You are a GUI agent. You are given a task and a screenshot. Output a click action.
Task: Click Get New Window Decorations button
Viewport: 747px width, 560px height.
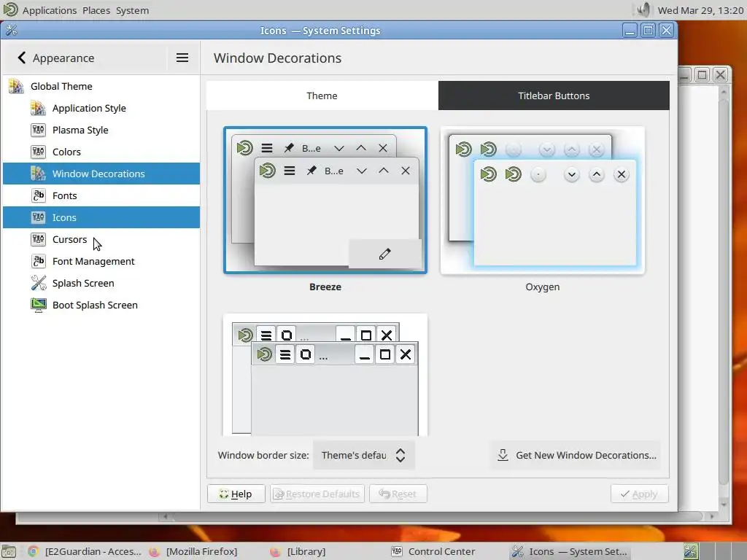click(x=576, y=455)
